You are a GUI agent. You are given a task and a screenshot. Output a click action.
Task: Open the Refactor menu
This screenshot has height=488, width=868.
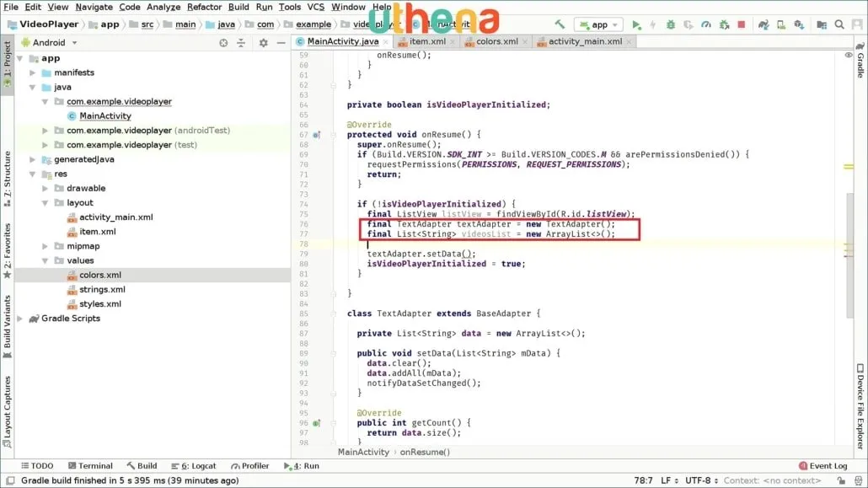coord(204,8)
